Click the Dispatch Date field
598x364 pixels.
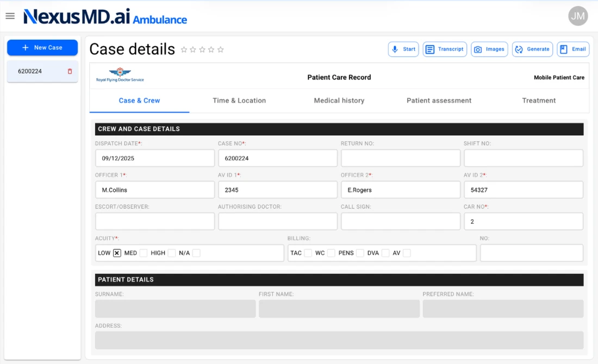tap(155, 158)
